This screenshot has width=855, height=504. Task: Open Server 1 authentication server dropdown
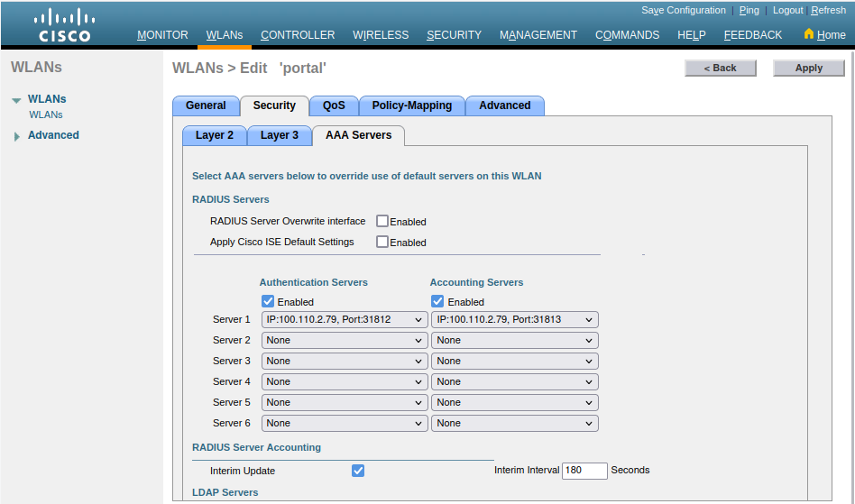pos(345,319)
